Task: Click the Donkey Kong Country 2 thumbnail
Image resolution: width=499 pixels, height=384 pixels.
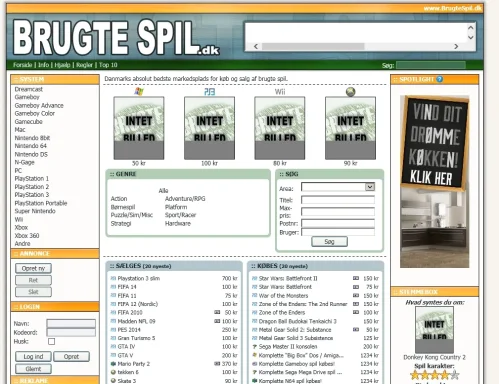Action: (434, 329)
